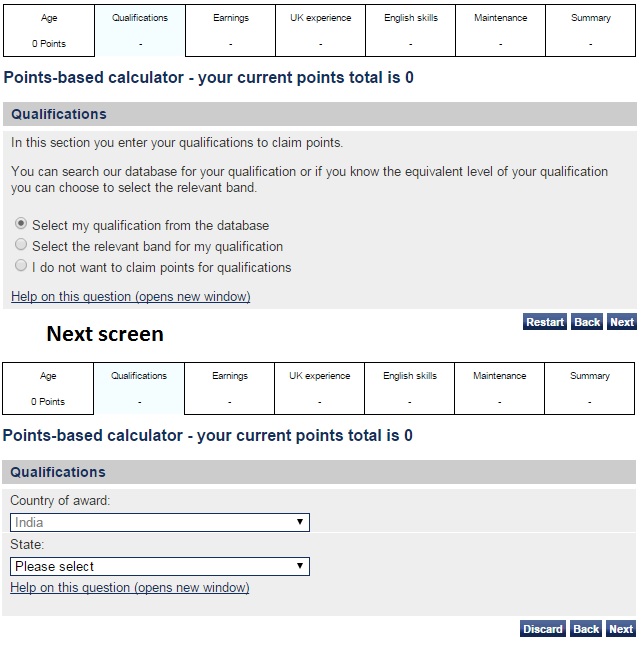This screenshot has width=641, height=651.
Task: Expand the State 'Please select' dropdown
Action: [160, 566]
